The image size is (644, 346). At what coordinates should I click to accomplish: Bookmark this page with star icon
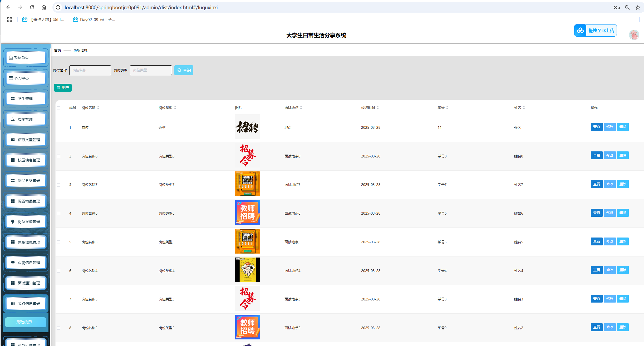tap(637, 7)
